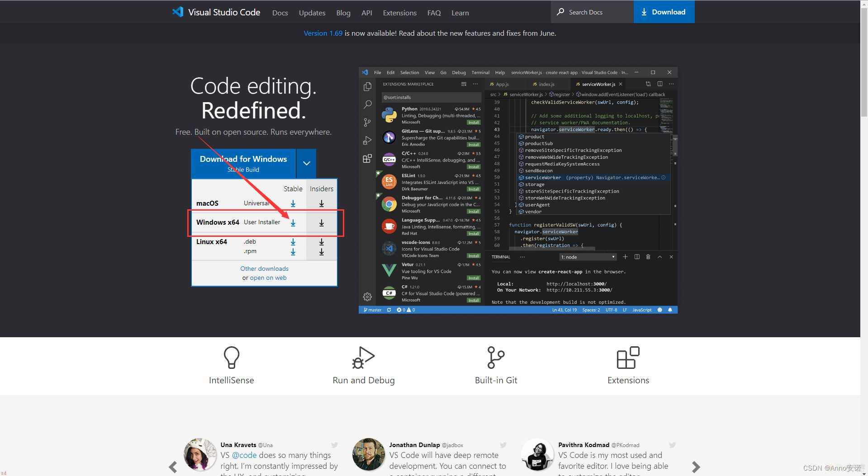Click the Extensions feature label
868x476 pixels.
tap(628, 380)
